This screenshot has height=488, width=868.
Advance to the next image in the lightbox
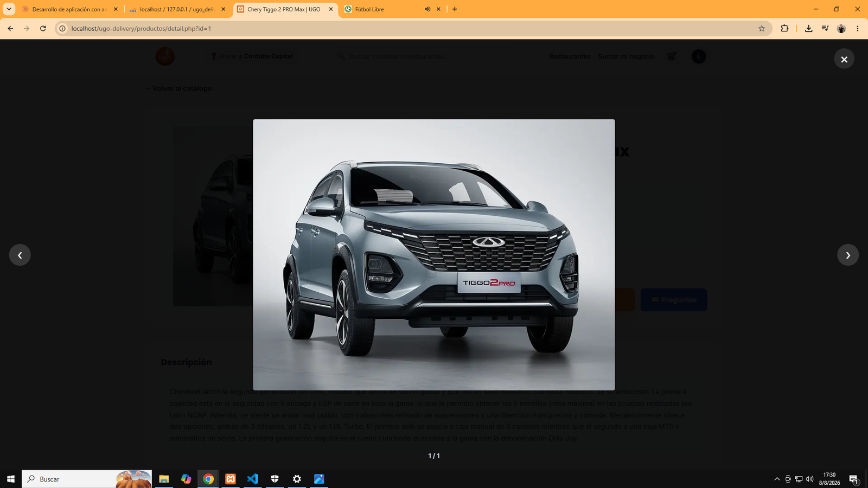[848, 255]
